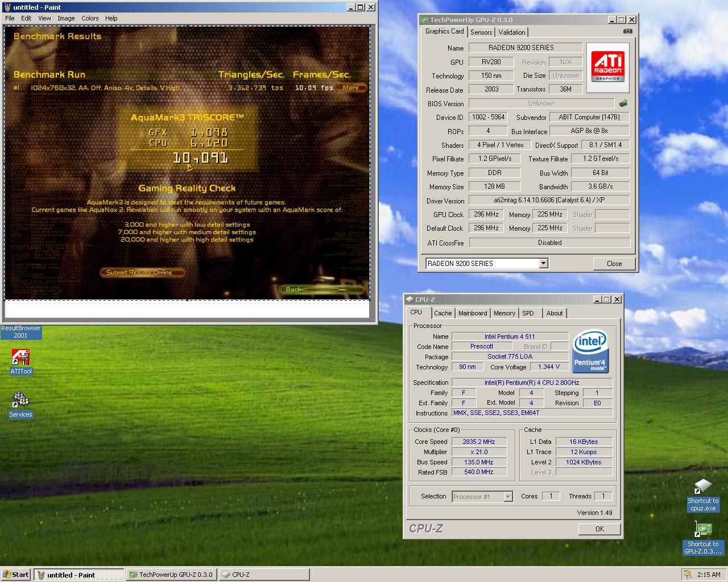Open the Edit menu in Paint
Image resolution: width=728 pixels, height=582 pixels.
tap(26, 18)
